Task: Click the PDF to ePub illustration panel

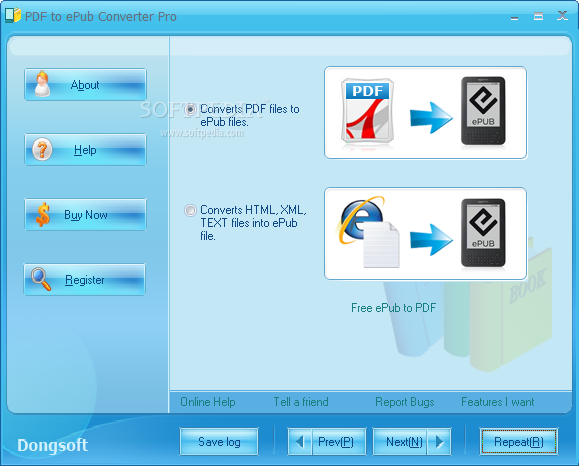Action: [x=425, y=113]
